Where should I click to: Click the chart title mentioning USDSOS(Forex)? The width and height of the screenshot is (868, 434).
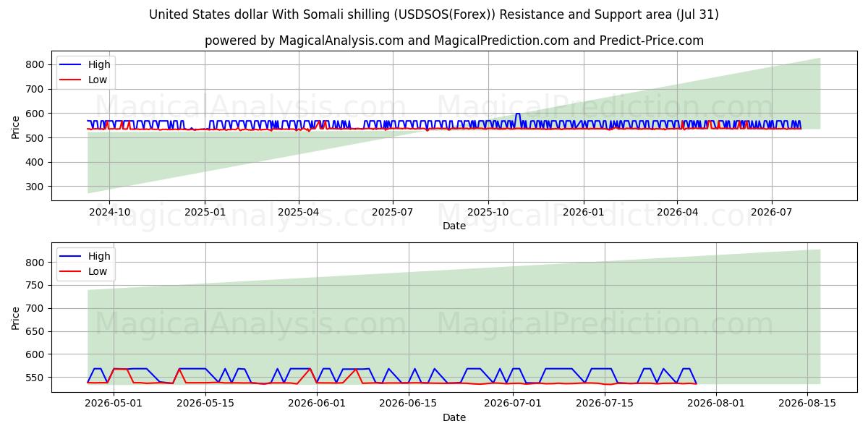pyautogui.click(x=434, y=14)
